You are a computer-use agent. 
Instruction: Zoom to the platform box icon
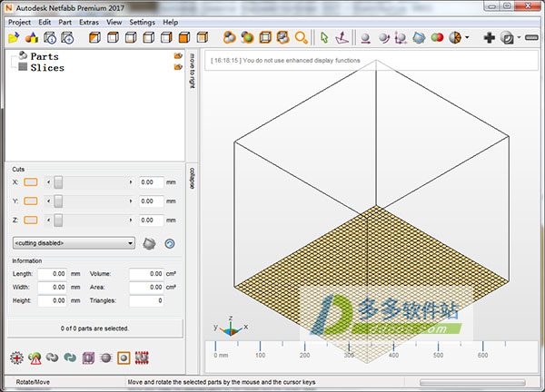point(265,37)
